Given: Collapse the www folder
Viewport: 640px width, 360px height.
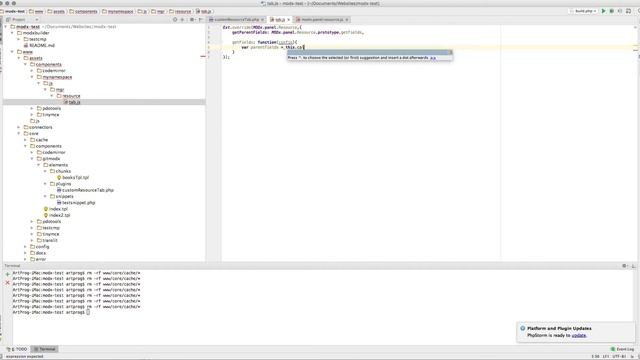Looking at the screenshot, I should [12, 52].
